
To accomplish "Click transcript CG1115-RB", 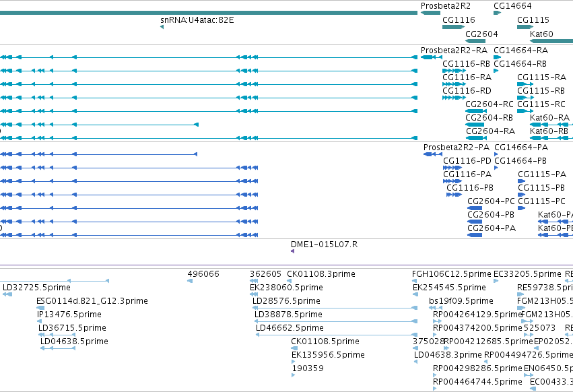I will coord(525,98).
